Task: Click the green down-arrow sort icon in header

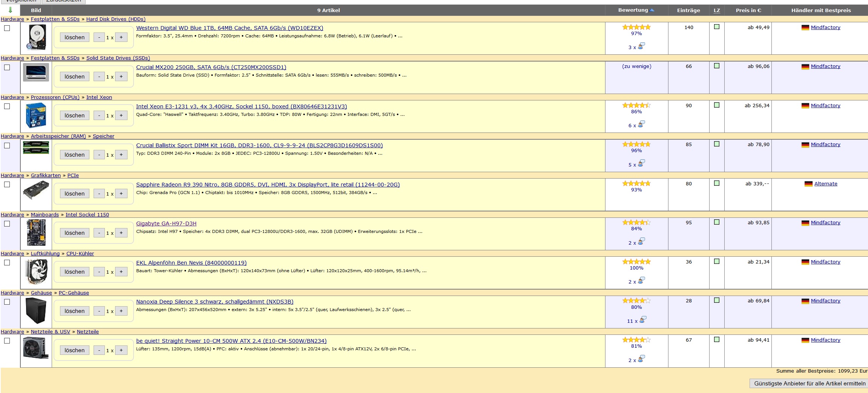Action: (10, 10)
